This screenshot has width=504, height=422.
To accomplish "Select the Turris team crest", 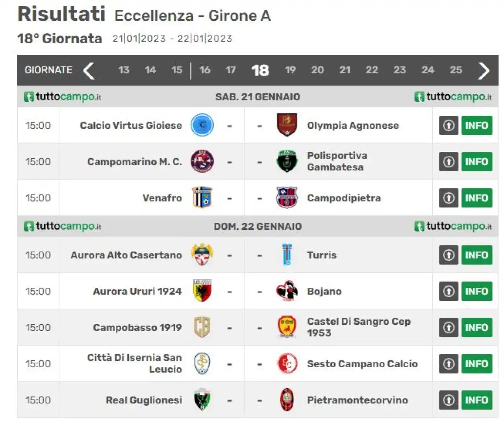I will [287, 255].
